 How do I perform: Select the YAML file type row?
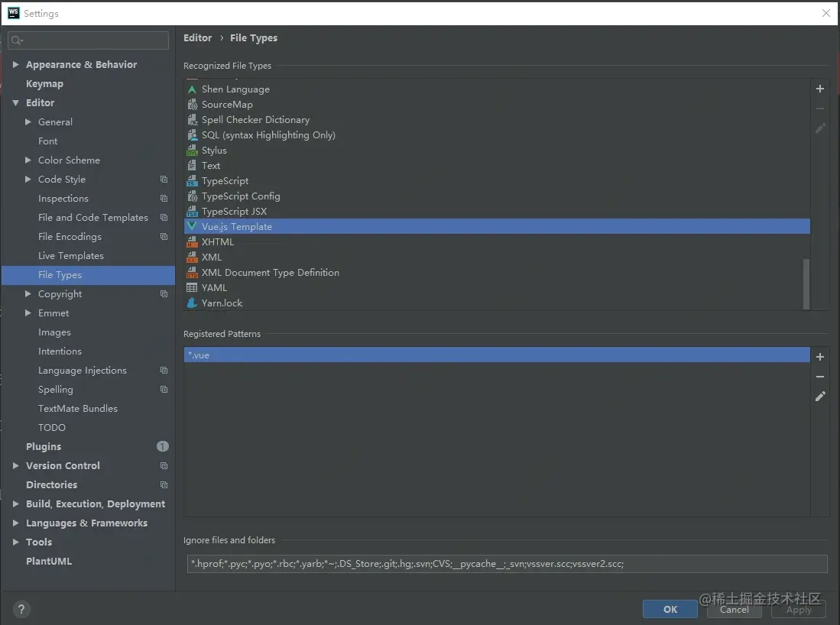(x=497, y=287)
